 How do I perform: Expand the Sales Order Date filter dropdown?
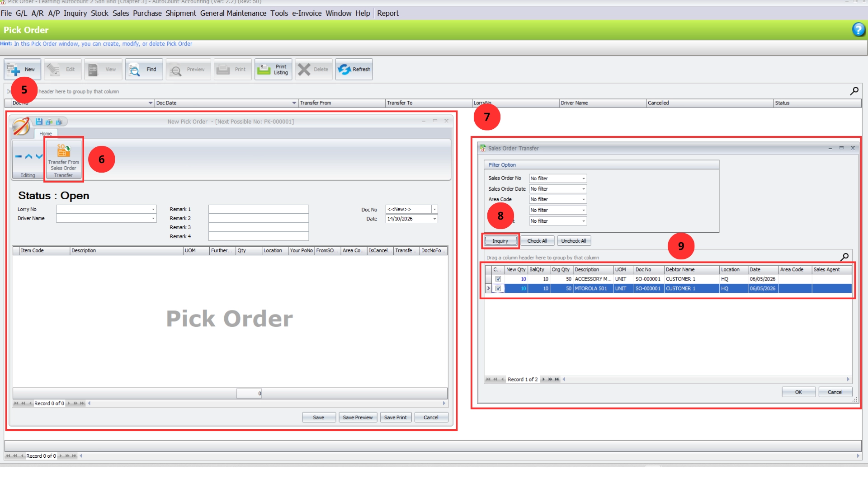coord(584,189)
